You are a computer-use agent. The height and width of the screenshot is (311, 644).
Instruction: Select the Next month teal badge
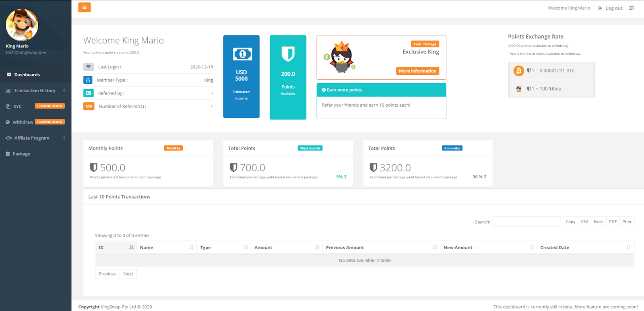tap(310, 148)
